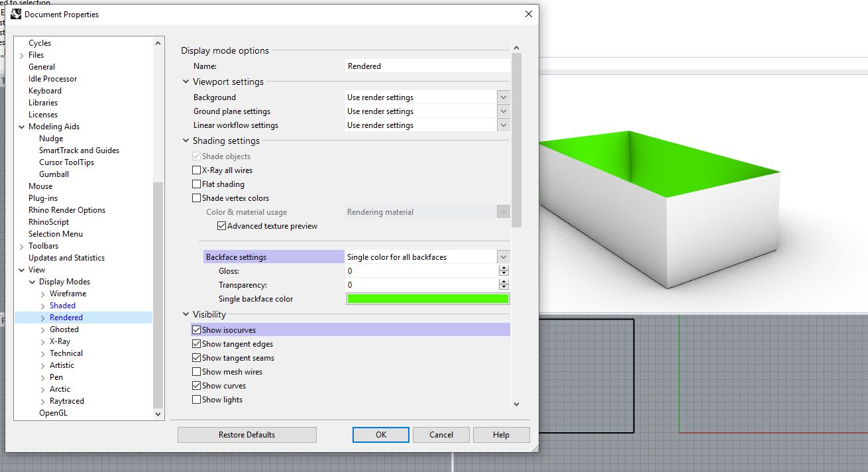Viewport: 868px width, 472px height.
Task: Open the green Single backface color swatch
Action: coord(428,299)
